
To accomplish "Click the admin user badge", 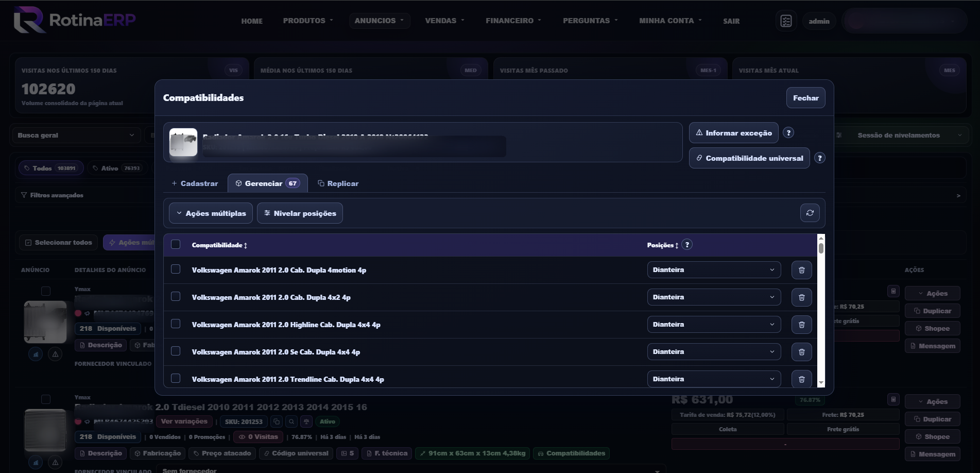I will pyautogui.click(x=819, y=21).
